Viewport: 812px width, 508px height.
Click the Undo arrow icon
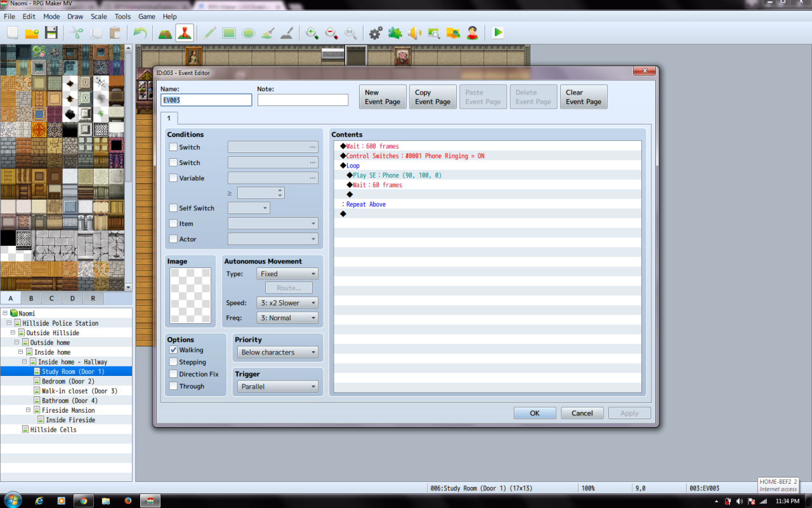[x=140, y=33]
